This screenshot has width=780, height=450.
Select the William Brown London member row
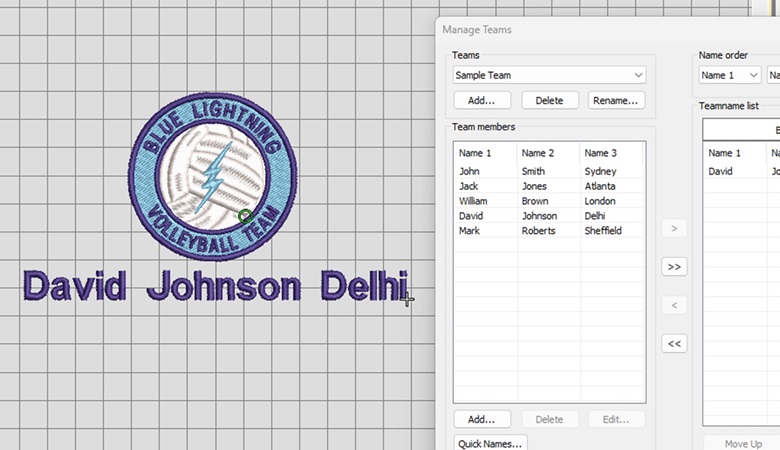click(x=548, y=201)
